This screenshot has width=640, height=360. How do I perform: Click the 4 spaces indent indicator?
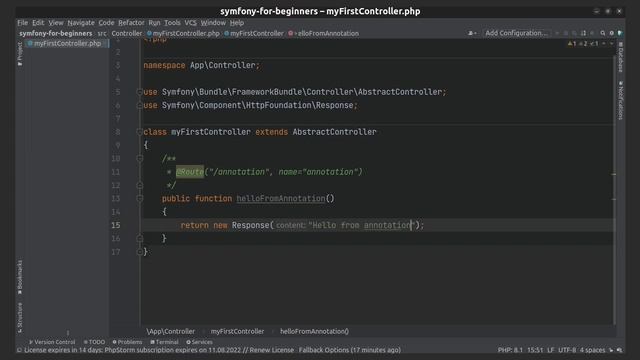coord(592,350)
